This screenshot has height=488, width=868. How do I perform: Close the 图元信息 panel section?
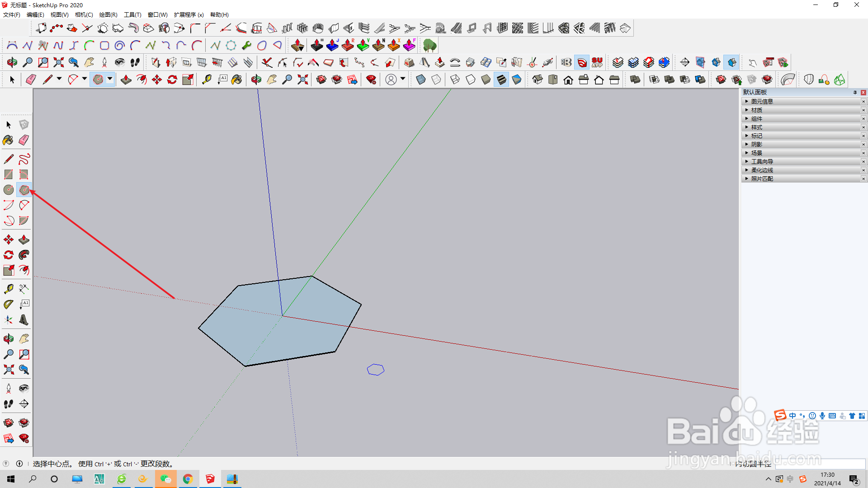(863, 102)
